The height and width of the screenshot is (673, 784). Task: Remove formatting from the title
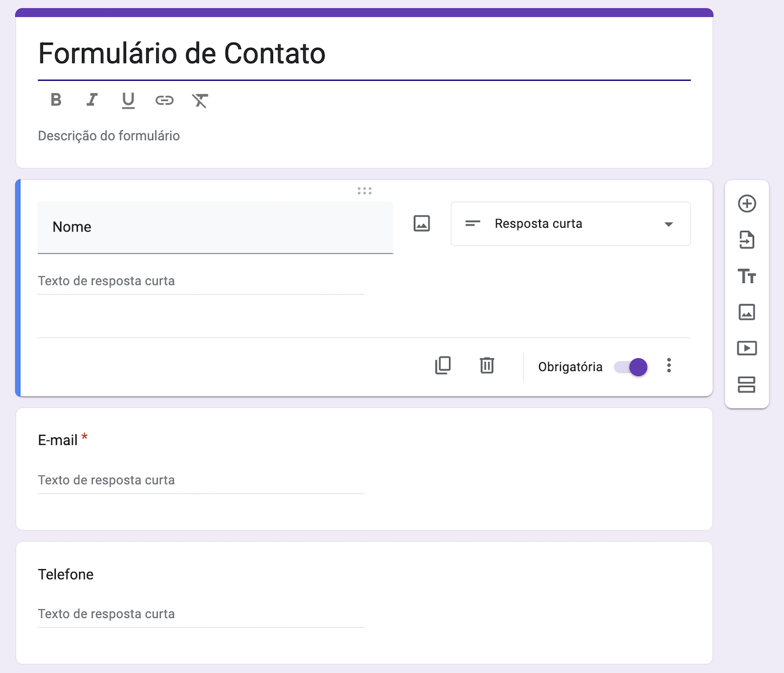tap(200, 100)
